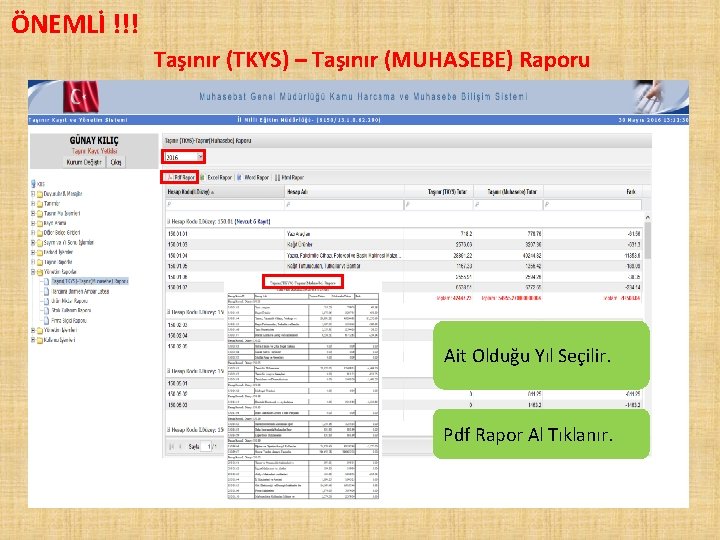Open the Stok Kullanım Raporu tree item

[x=71, y=310]
